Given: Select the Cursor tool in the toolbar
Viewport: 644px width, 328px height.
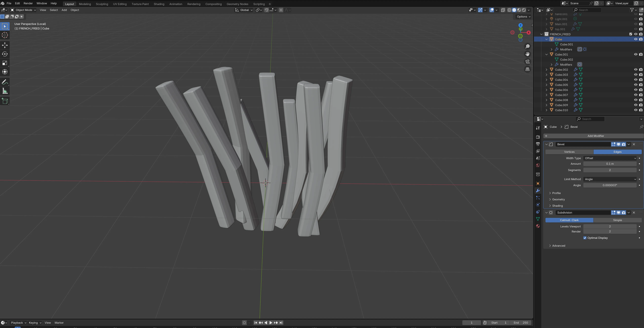Looking at the screenshot, I should pos(5,35).
